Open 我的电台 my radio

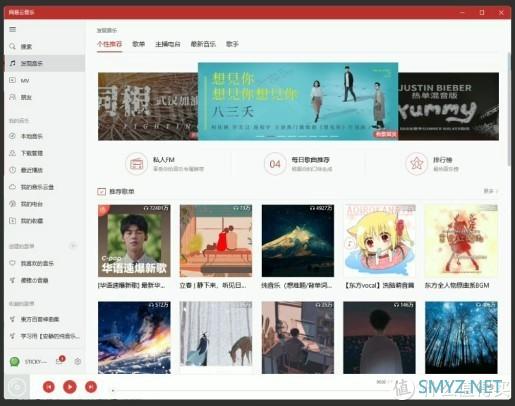pos(44,204)
